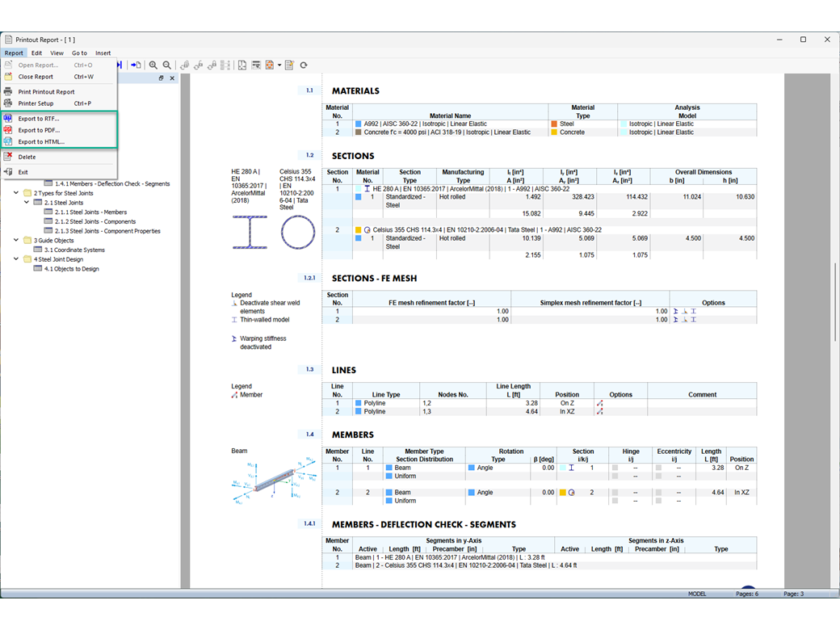Click the I-beam section thumbnail drawing

pyautogui.click(x=250, y=233)
